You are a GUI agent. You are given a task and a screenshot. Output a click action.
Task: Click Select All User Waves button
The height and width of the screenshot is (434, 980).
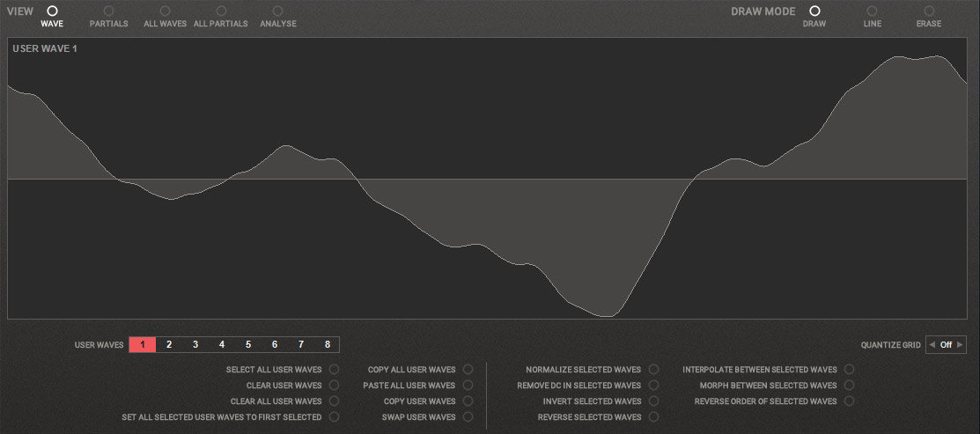click(334, 370)
